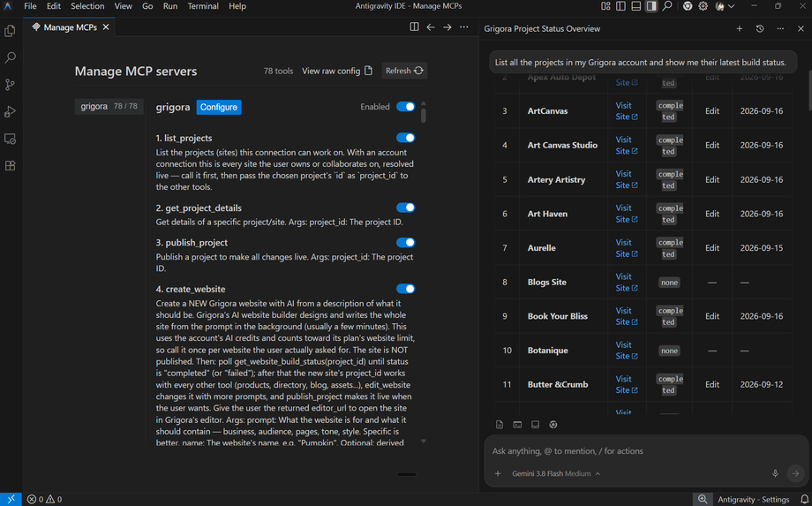812x506 pixels.
Task: Close the Manage MCPs tab
Action: click(x=106, y=27)
